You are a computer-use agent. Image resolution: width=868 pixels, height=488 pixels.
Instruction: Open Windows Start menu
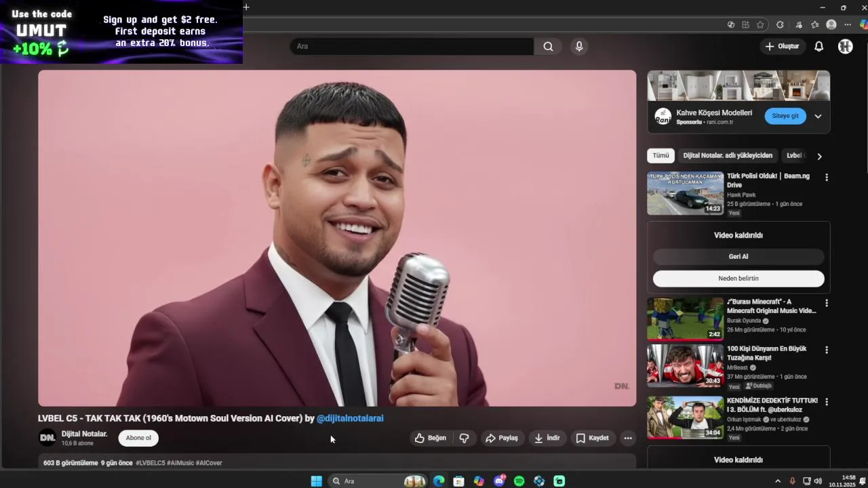316,481
